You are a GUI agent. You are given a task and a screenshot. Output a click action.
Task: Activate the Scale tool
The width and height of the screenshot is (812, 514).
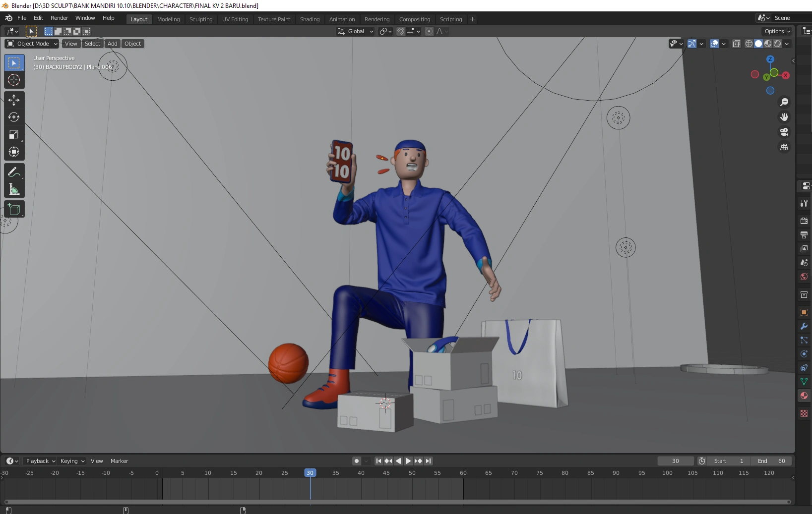(14, 134)
